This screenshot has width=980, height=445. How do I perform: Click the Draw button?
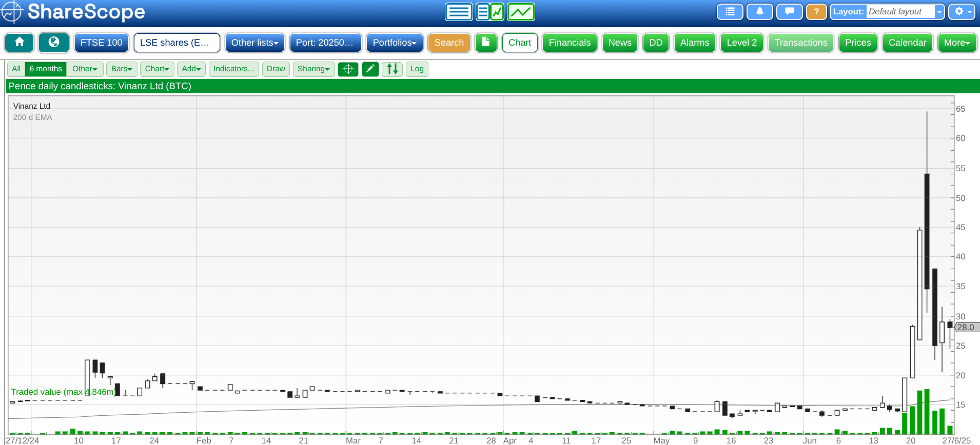tap(276, 69)
